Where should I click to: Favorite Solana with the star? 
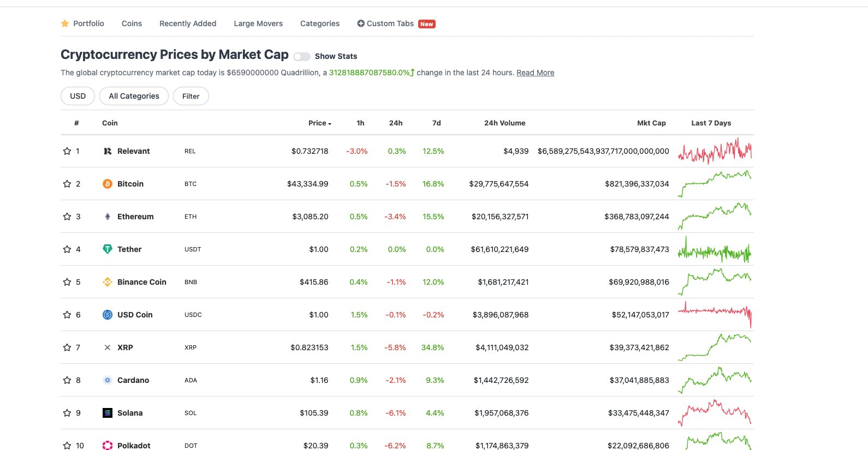[67, 413]
